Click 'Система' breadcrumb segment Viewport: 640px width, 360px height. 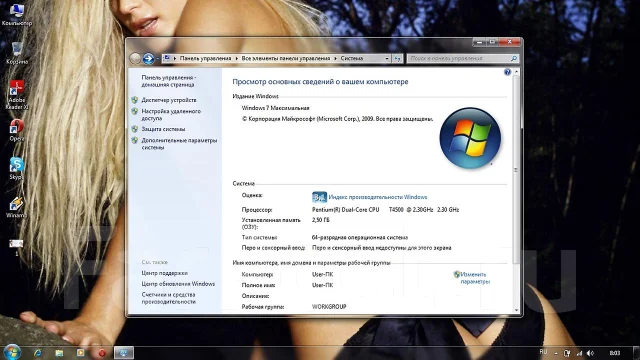pyautogui.click(x=352, y=58)
